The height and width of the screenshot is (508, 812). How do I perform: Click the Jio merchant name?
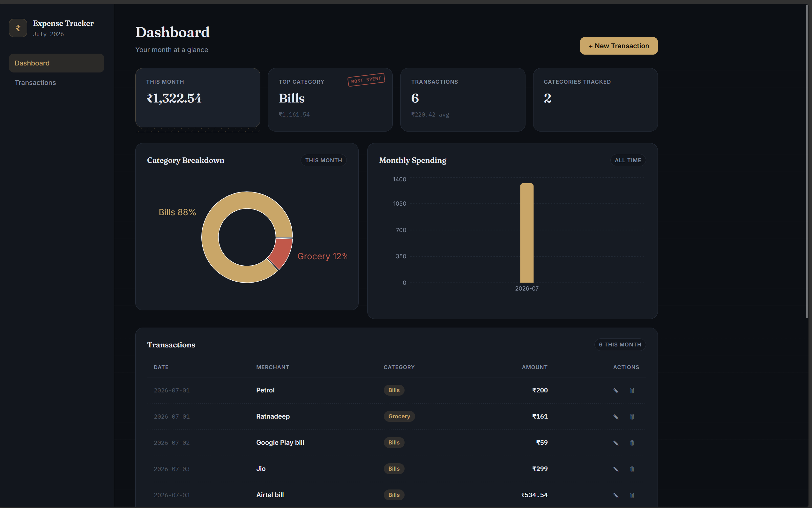[x=261, y=469]
